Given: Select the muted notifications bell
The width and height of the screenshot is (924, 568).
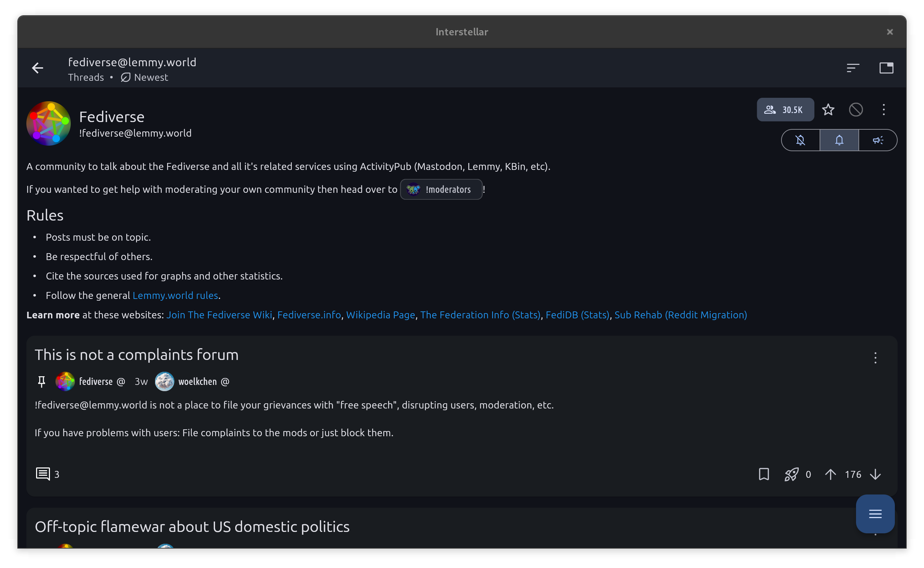Looking at the screenshot, I should (801, 140).
